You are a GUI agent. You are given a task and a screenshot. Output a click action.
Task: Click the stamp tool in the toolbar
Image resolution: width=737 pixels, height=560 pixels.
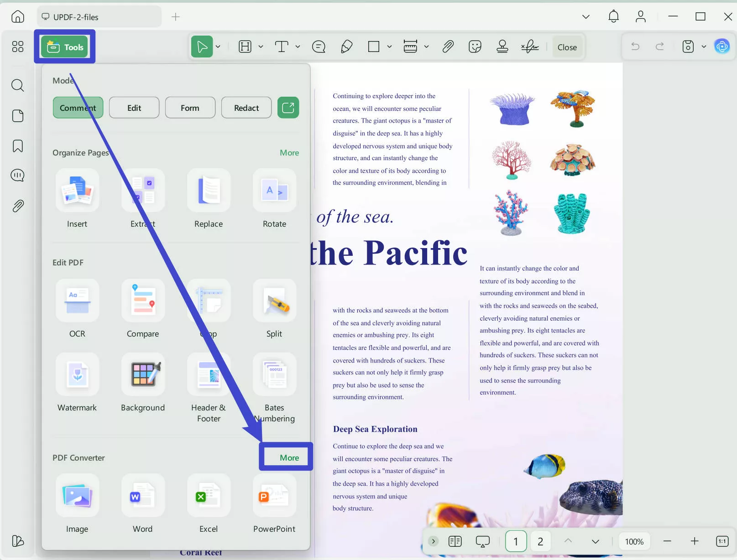502,46
